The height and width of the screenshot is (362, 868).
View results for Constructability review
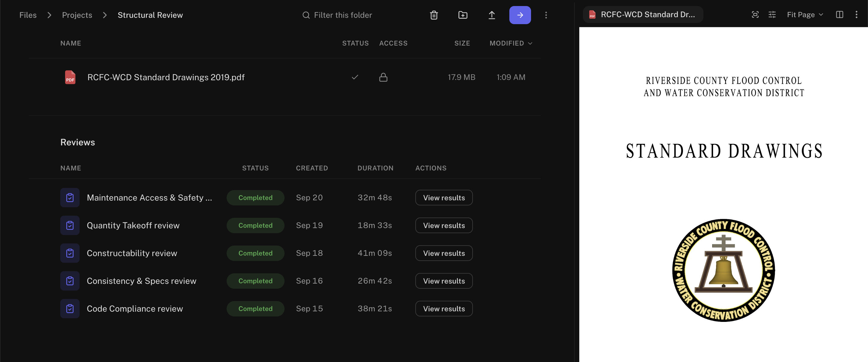444,253
